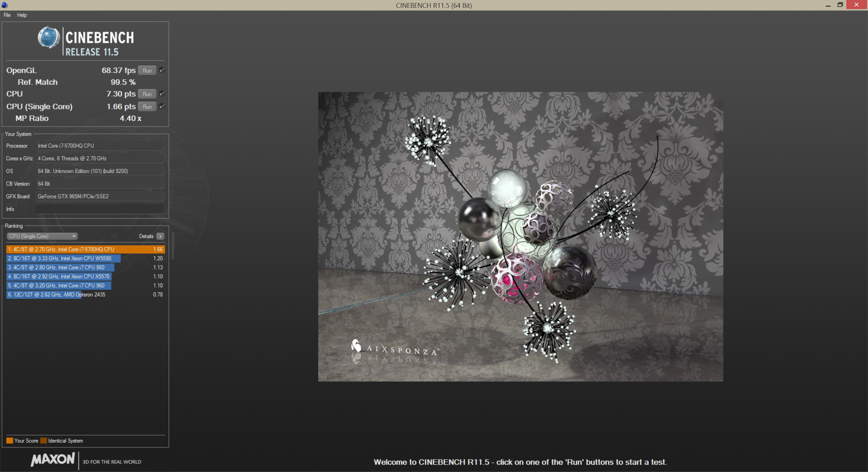Click the OS field value
The image size is (868, 472).
pyautogui.click(x=99, y=171)
